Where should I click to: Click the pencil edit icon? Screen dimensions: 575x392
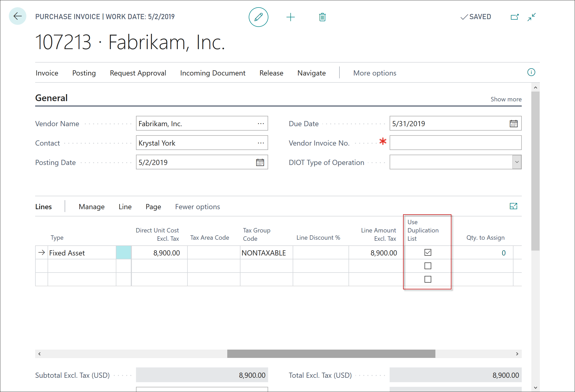point(258,17)
